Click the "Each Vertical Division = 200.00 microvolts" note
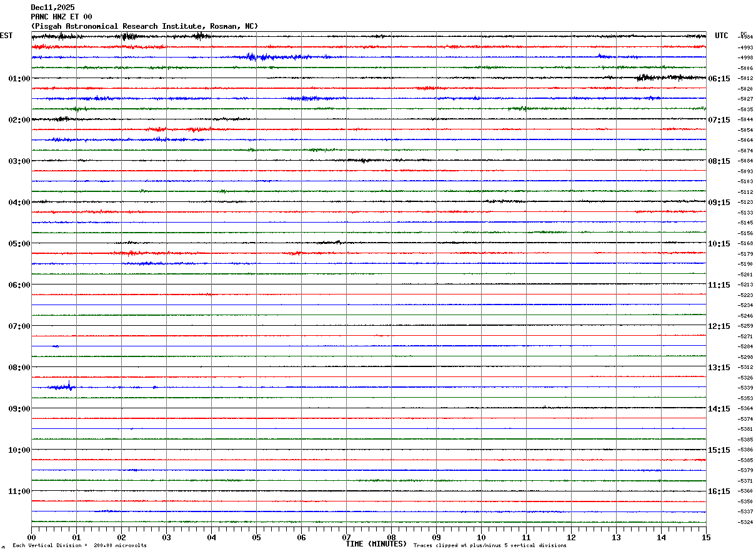The height and width of the screenshot is (554, 756). (x=80, y=546)
